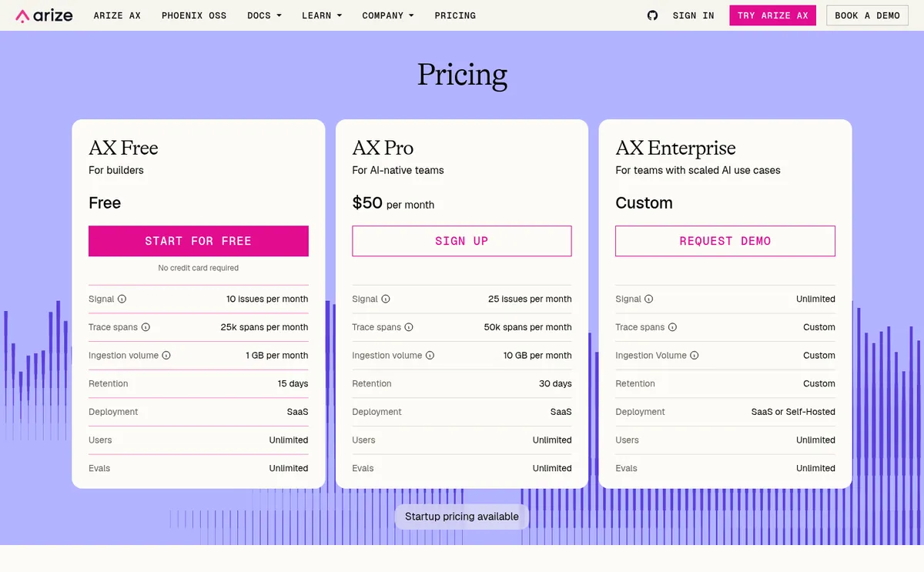924x572 pixels.
Task: Expand the Learn dropdown menu
Action: pos(322,15)
